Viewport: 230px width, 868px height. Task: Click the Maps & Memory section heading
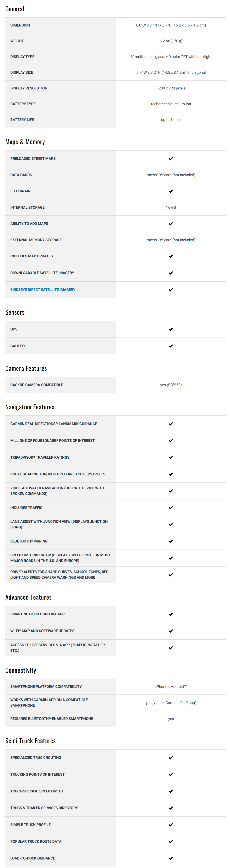click(x=25, y=142)
